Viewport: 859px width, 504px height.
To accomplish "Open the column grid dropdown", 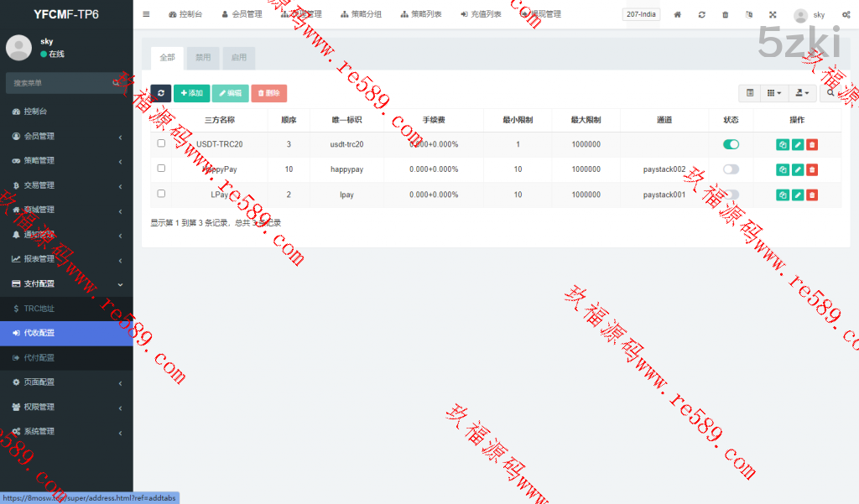I will (x=773, y=93).
